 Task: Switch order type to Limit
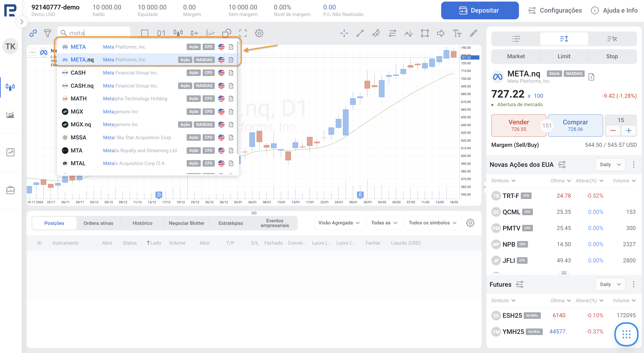point(564,56)
